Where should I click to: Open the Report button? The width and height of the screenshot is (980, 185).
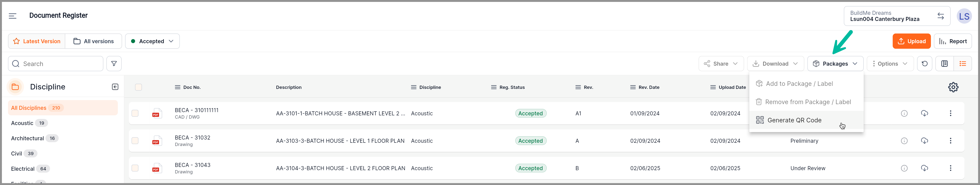coord(953,41)
